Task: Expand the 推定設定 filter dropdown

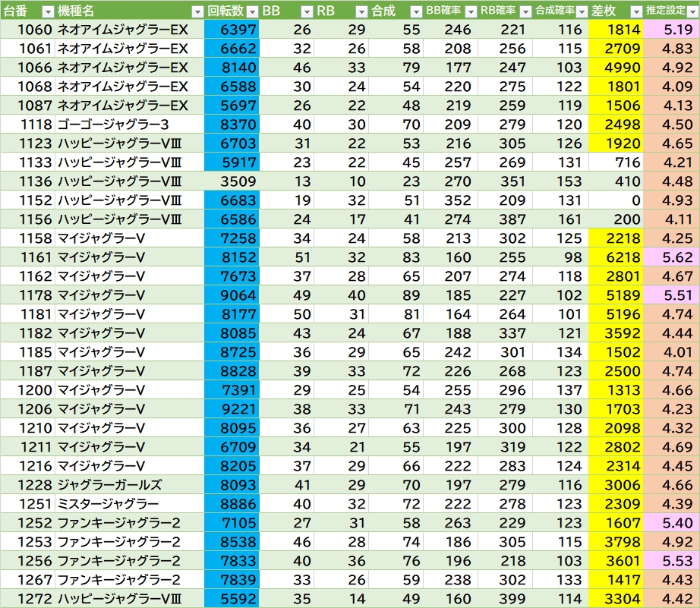Action: click(691, 11)
